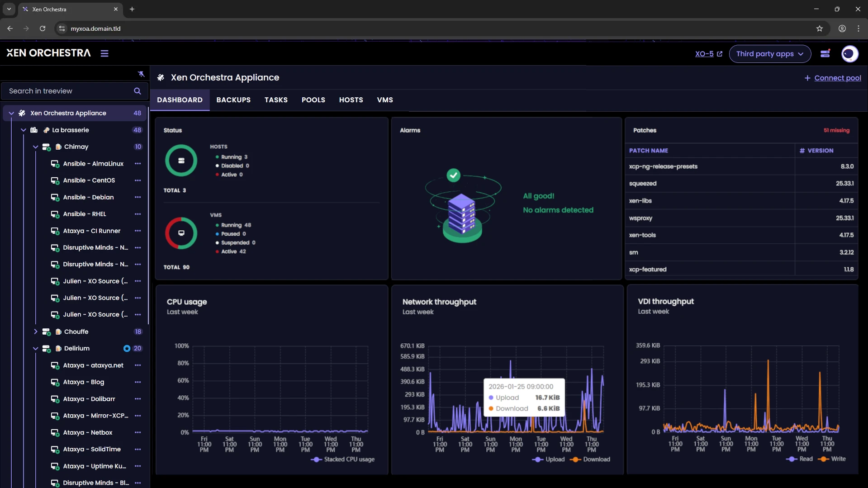
Task: Unpin the sidebar using the pin icon
Action: coord(141,74)
